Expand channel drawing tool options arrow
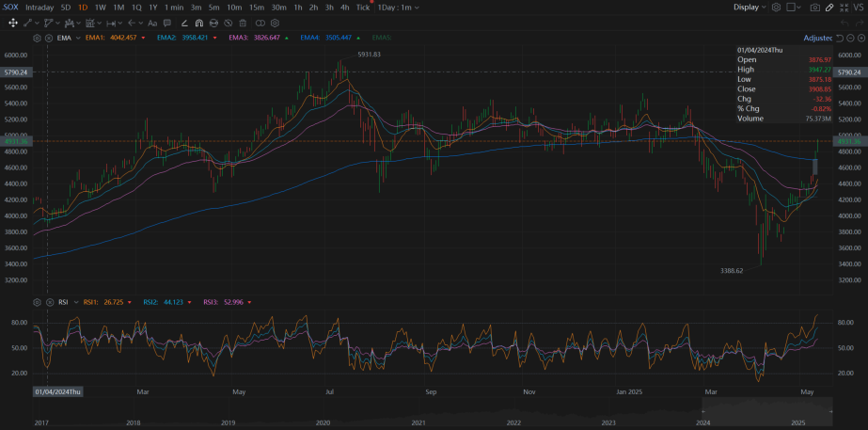The image size is (868, 430). coord(58,23)
